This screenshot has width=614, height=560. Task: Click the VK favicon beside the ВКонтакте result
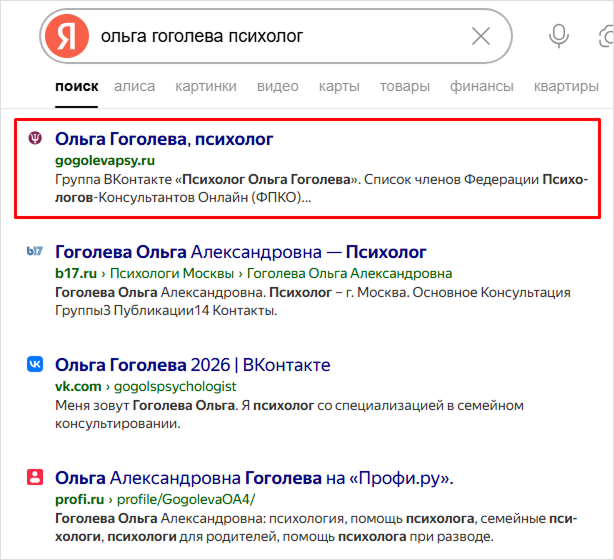tap(35, 364)
